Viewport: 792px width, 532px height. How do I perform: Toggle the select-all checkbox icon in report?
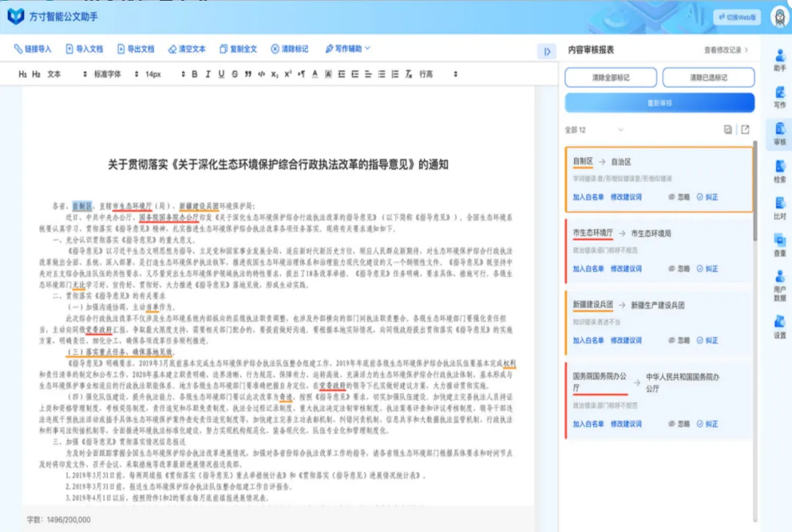pos(728,130)
